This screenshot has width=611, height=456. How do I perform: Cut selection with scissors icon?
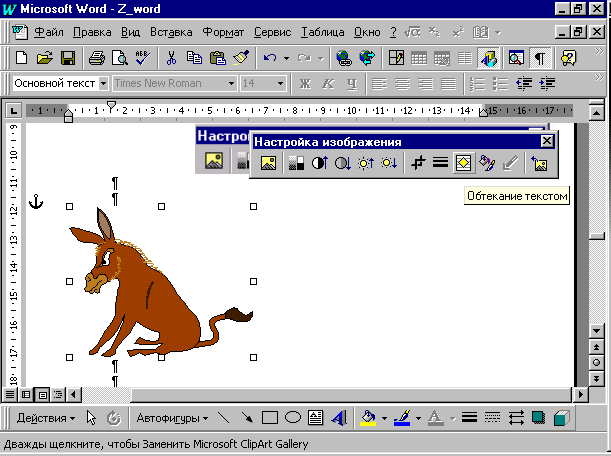pyautogui.click(x=171, y=58)
